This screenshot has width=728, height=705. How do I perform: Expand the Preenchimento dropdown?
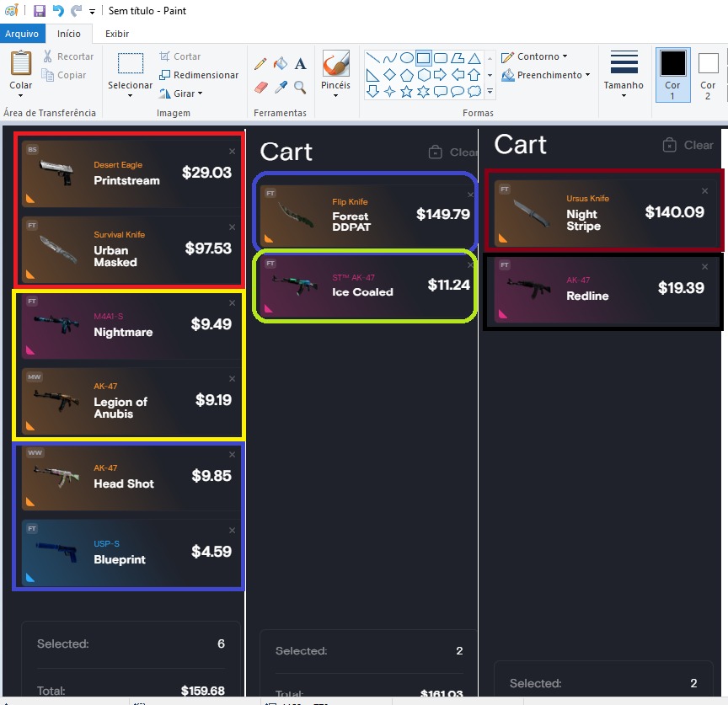[x=545, y=75]
